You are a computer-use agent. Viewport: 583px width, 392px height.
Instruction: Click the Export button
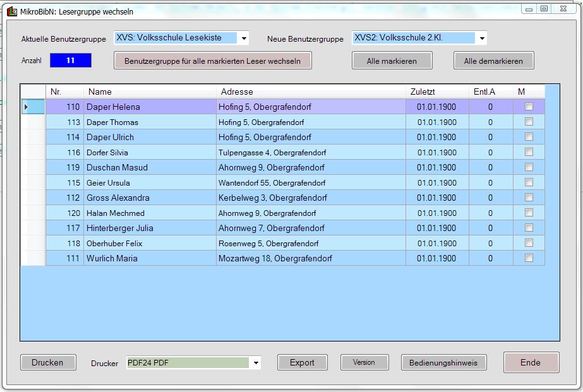[303, 362]
